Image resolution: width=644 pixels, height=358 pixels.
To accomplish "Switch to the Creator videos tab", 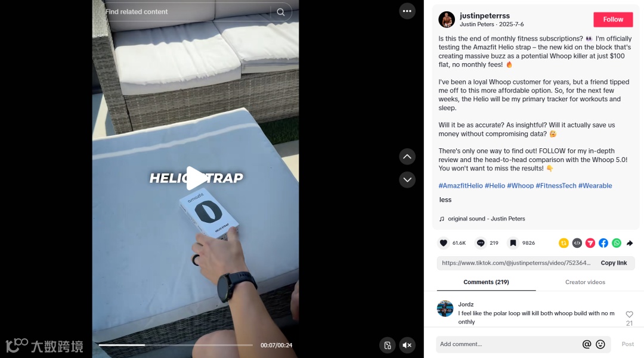I will coord(585,282).
